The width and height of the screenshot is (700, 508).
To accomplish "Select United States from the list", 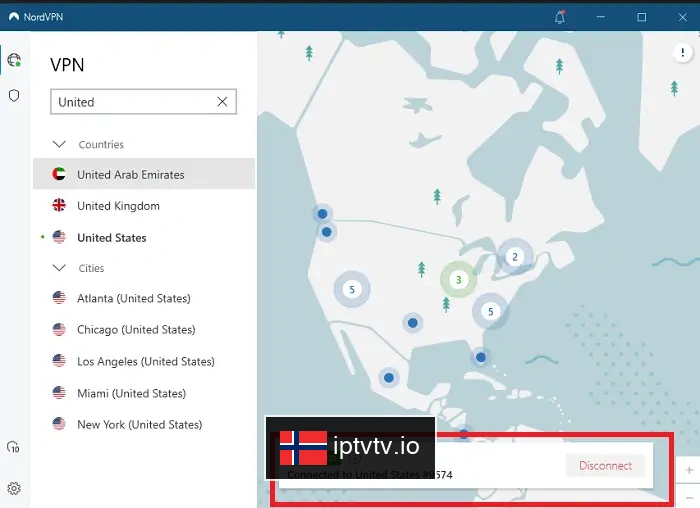I will pos(144,237).
